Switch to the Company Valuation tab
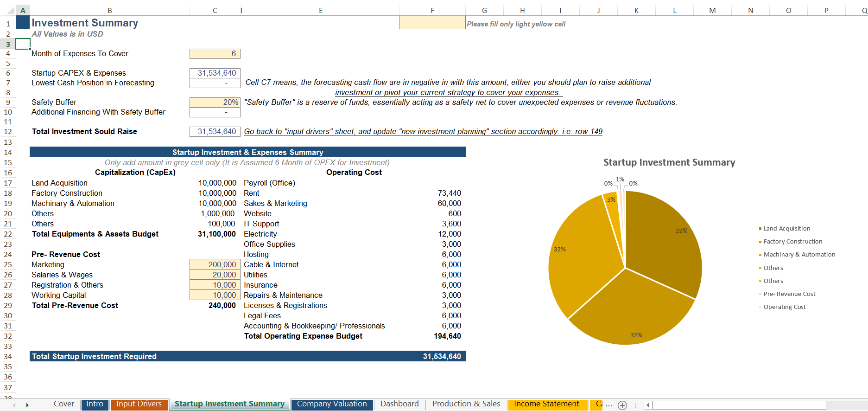Screen dimensions: 868x411 tap(332, 404)
